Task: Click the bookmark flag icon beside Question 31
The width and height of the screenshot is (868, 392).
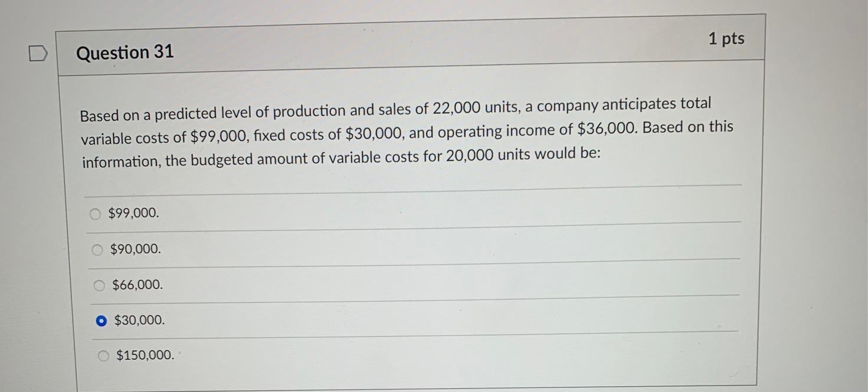Action: point(38,53)
